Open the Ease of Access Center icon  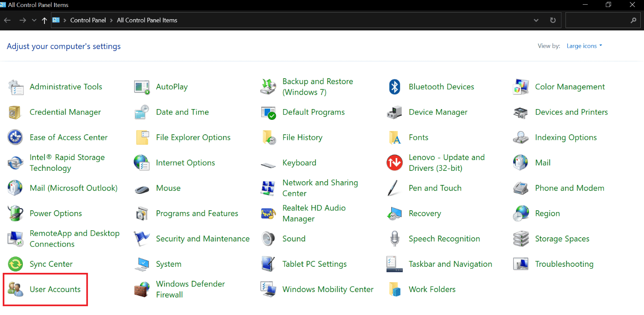[15, 138]
